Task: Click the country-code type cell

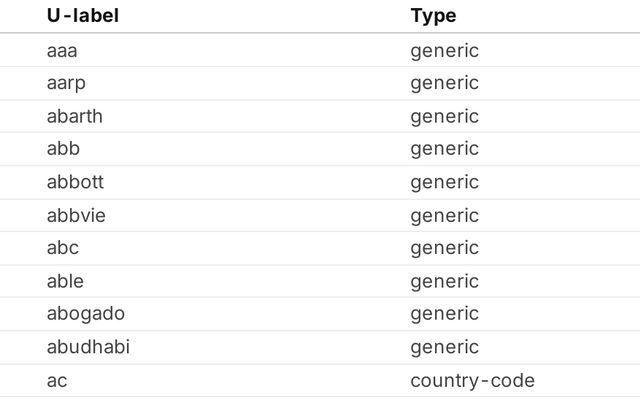Action: pyautogui.click(x=472, y=380)
